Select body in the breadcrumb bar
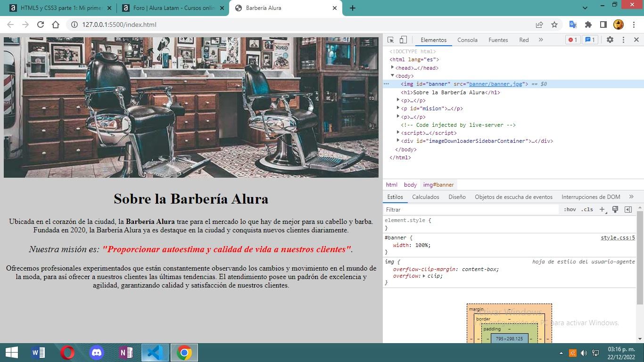Image resolution: width=644 pixels, height=362 pixels. (x=410, y=185)
